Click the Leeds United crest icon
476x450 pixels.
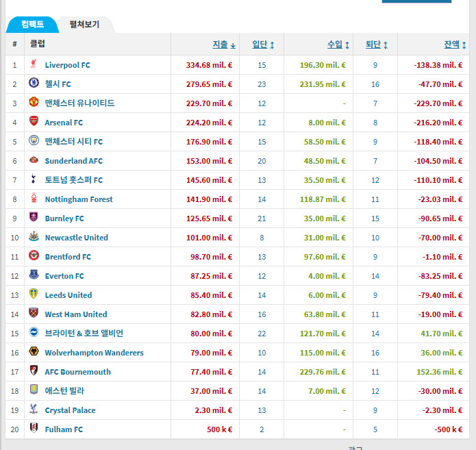[34, 294]
